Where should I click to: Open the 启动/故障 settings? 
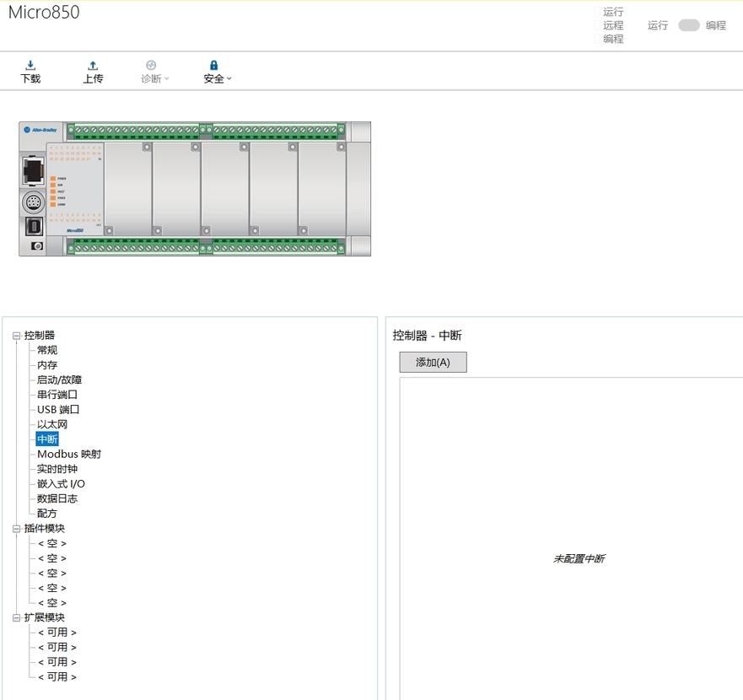[x=59, y=380]
